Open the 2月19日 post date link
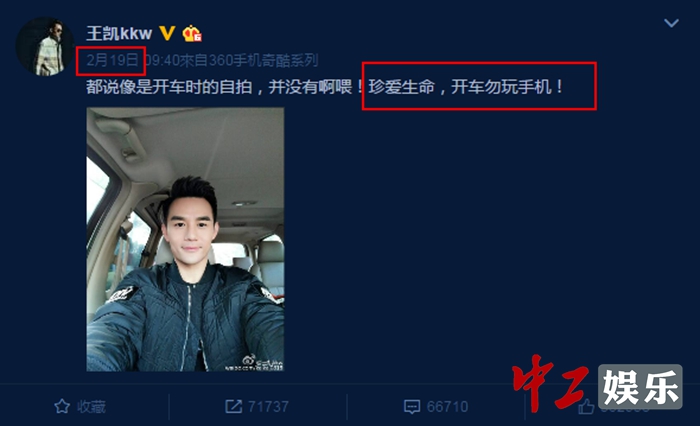This screenshot has width=700, height=426. (x=112, y=60)
